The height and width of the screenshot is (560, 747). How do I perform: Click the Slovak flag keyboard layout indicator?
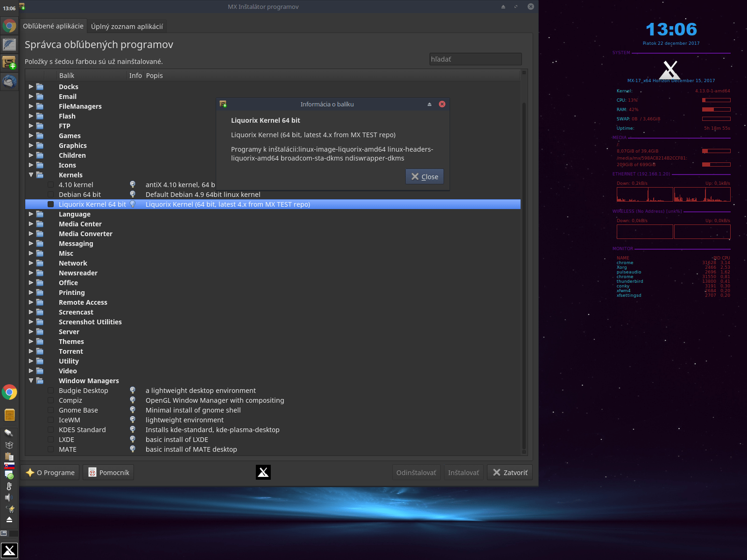coord(9,466)
